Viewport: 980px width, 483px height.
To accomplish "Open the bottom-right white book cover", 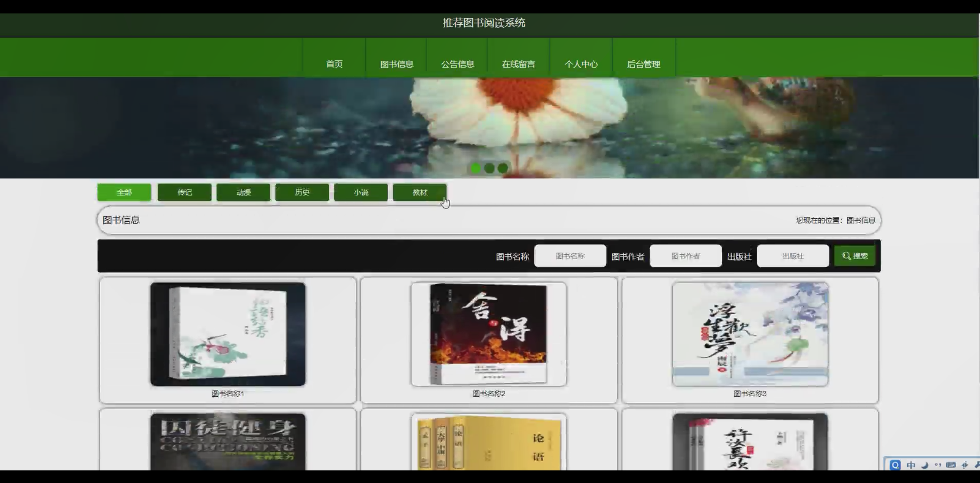I will tap(750, 441).
